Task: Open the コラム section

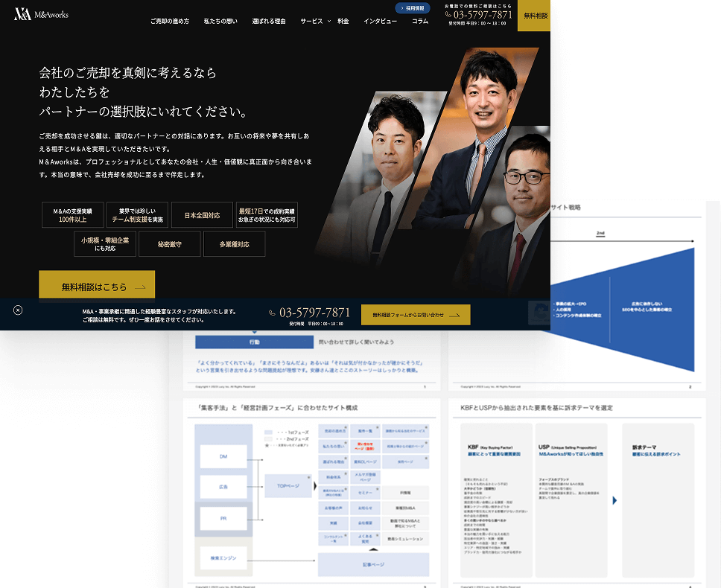Action: [420, 22]
